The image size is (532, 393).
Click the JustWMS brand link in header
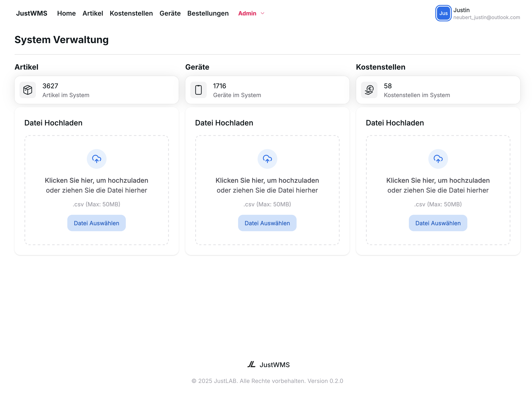click(x=32, y=13)
